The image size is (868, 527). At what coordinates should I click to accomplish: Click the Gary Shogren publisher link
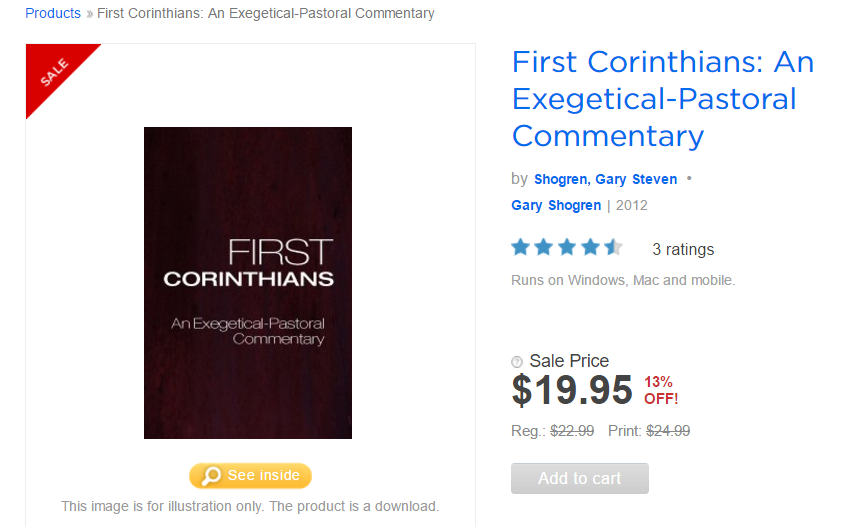556,205
